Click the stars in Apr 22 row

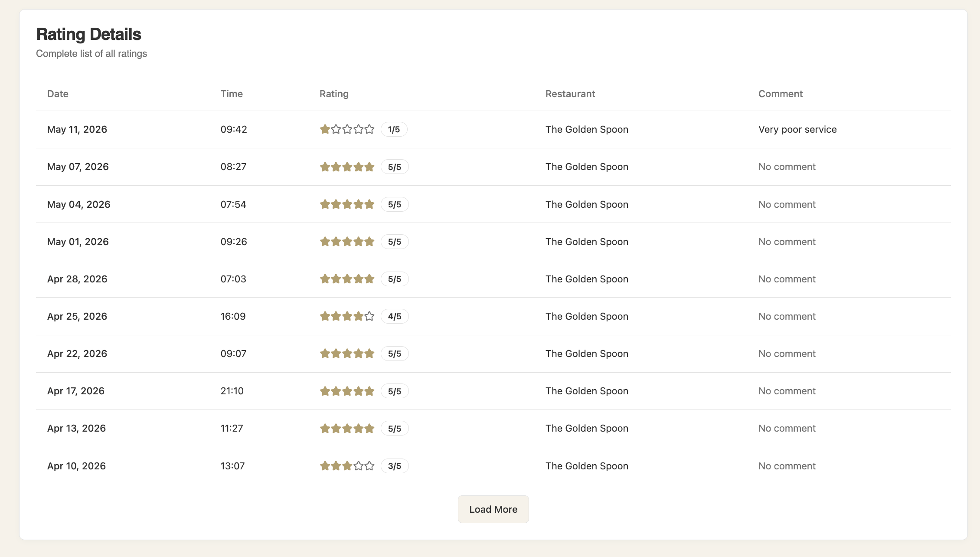(347, 354)
